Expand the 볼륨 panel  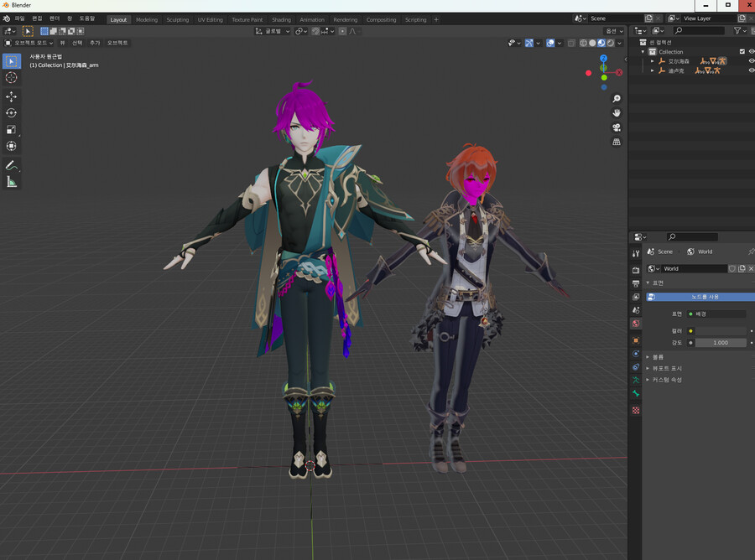(x=658, y=356)
